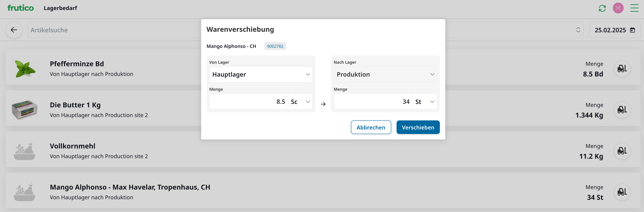The height and width of the screenshot is (212, 644).
Task: Click the Abbrechen button
Action: (371, 127)
